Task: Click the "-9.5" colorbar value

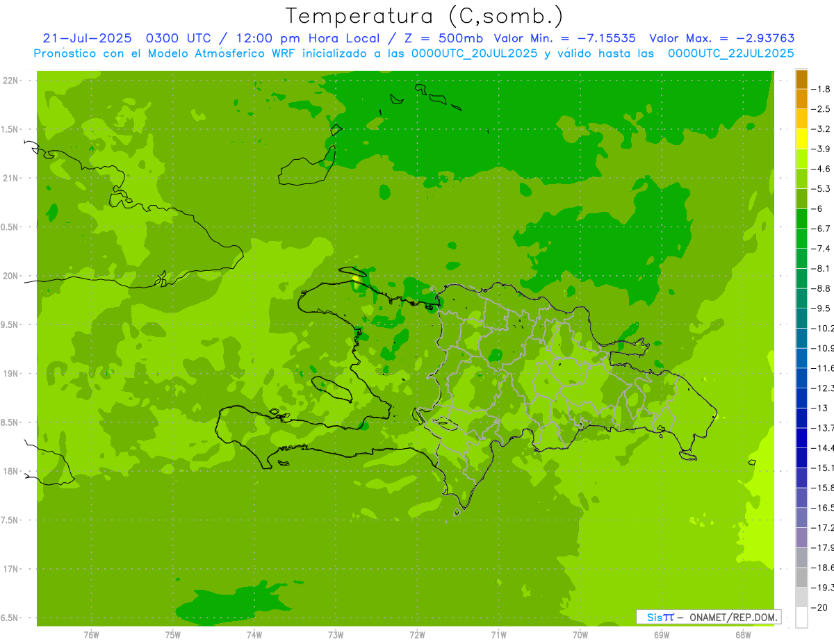Action: click(821, 308)
